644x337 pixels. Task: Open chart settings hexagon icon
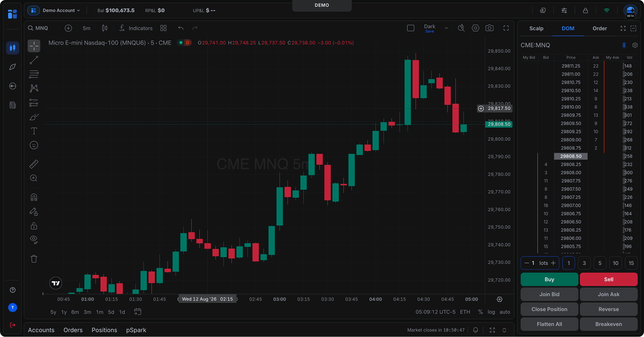point(475,28)
